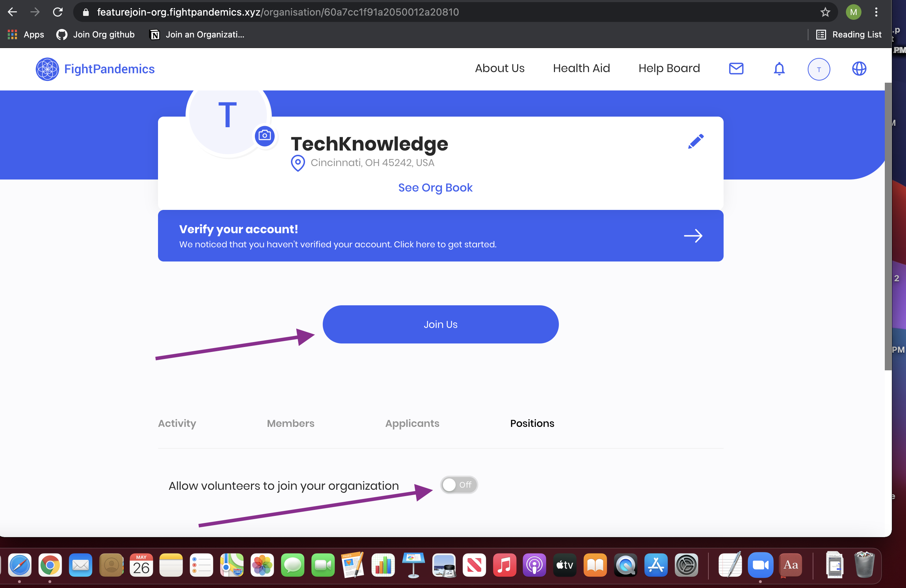The height and width of the screenshot is (588, 906).
Task: Switch to the Activity tab
Action: pos(177,423)
